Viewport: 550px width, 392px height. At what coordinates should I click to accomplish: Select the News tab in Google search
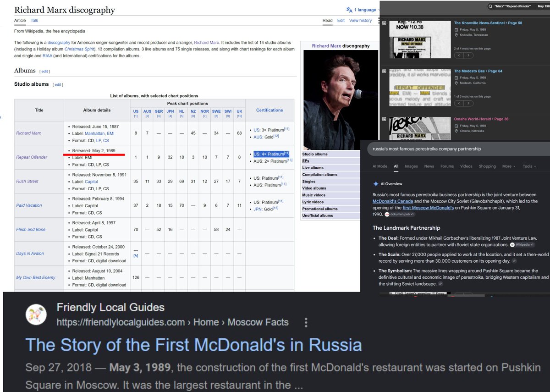[x=429, y=166]
